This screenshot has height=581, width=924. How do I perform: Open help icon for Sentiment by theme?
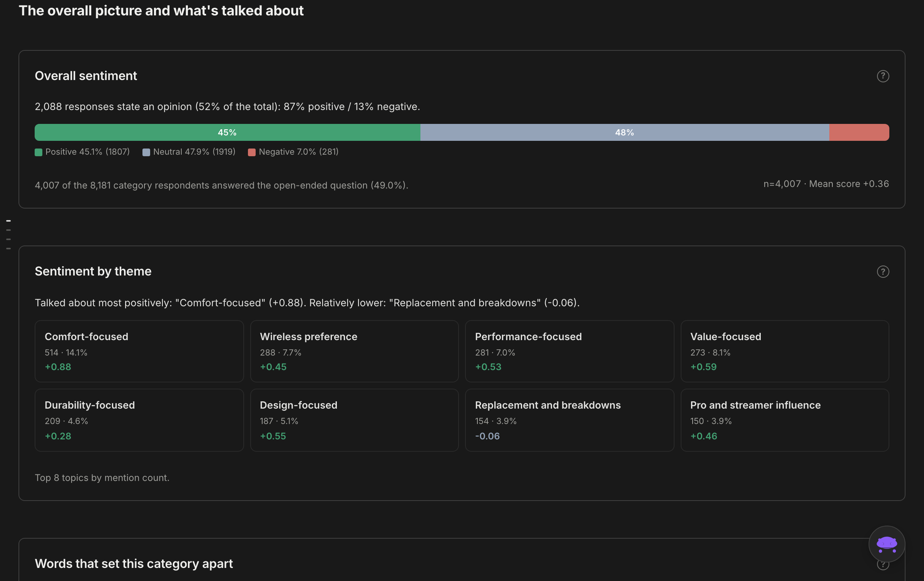(883, 272)
